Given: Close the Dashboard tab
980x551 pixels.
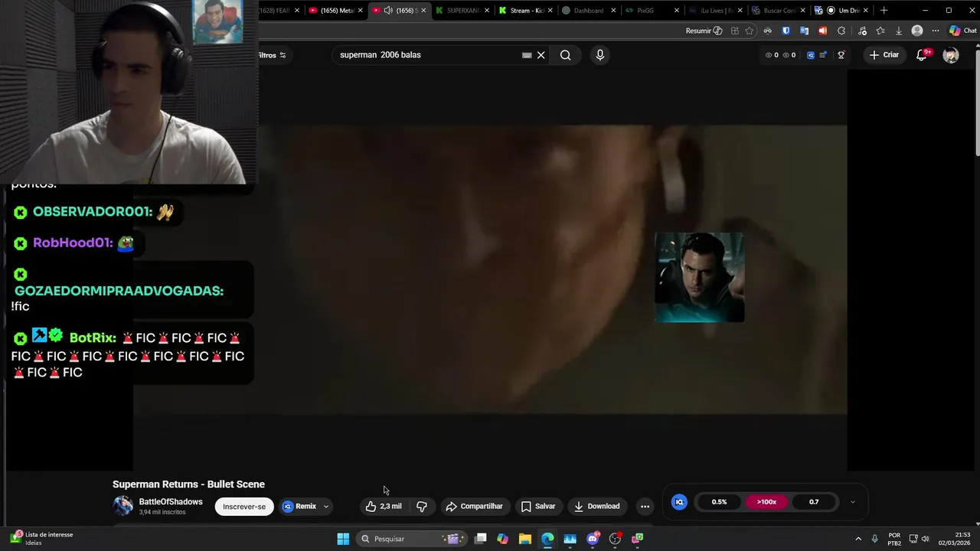Looking at the screenshot, I should tap(613, 11).
